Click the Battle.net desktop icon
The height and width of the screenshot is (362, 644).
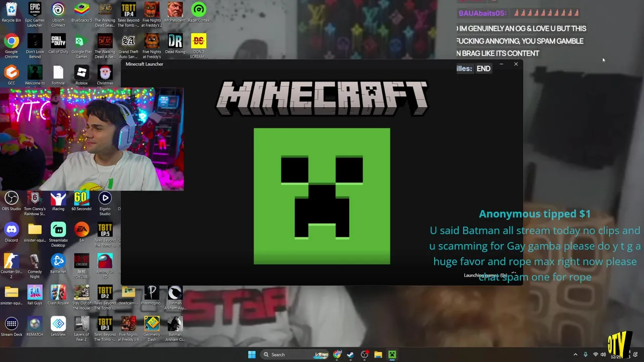pos(58,264)
